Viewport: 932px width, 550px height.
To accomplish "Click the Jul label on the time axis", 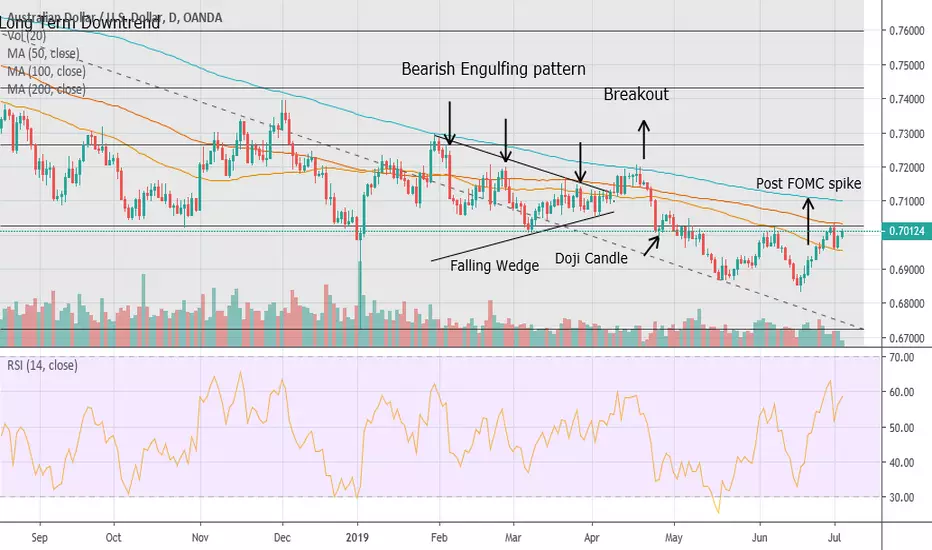I will [x=835, y=538].
